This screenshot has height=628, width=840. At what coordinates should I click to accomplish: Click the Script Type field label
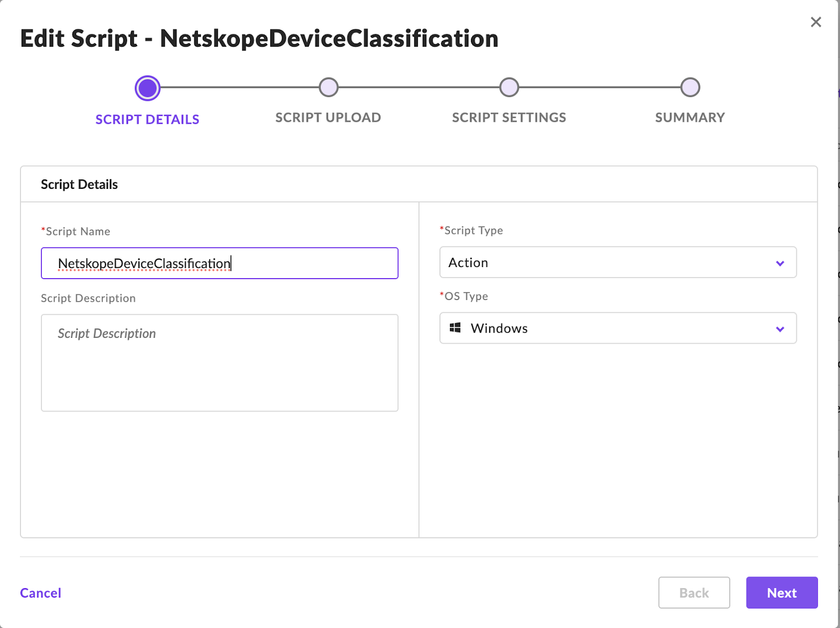point(471,230)
